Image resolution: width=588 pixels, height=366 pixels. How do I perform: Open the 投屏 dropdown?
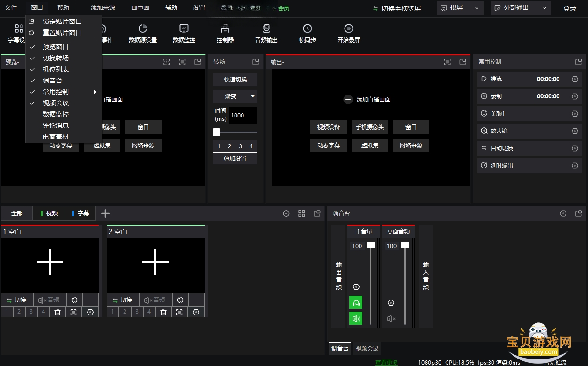coord(460,7)
